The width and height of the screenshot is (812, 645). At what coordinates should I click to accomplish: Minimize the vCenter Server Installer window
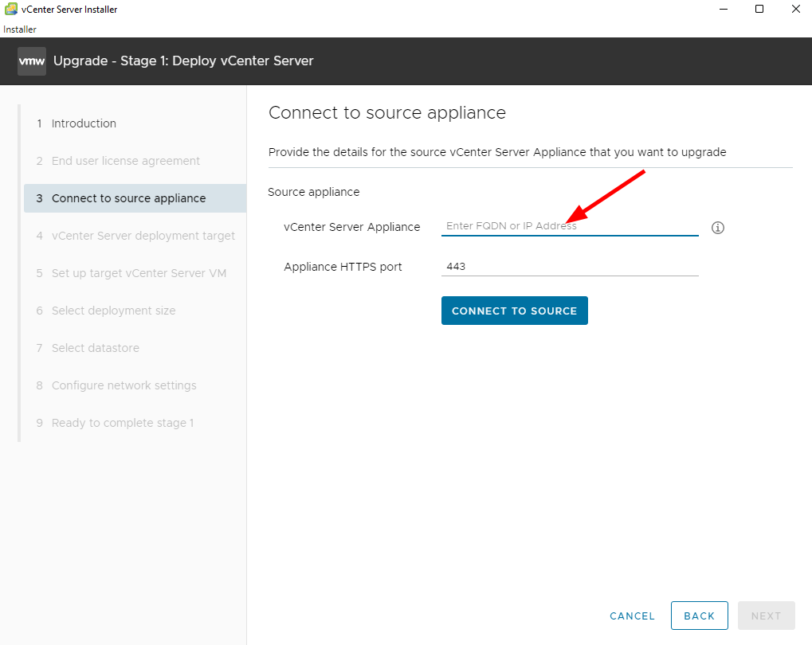[x=724, y=9]
